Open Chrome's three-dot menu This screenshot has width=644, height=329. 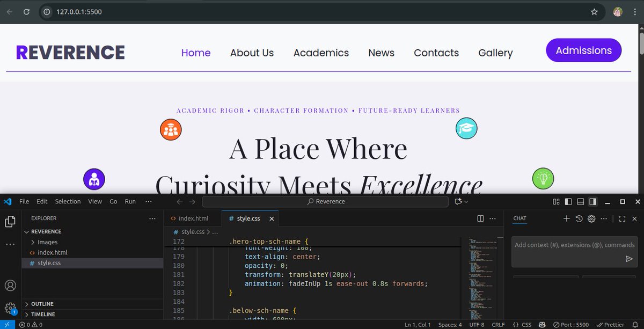(x=634, y=12)
